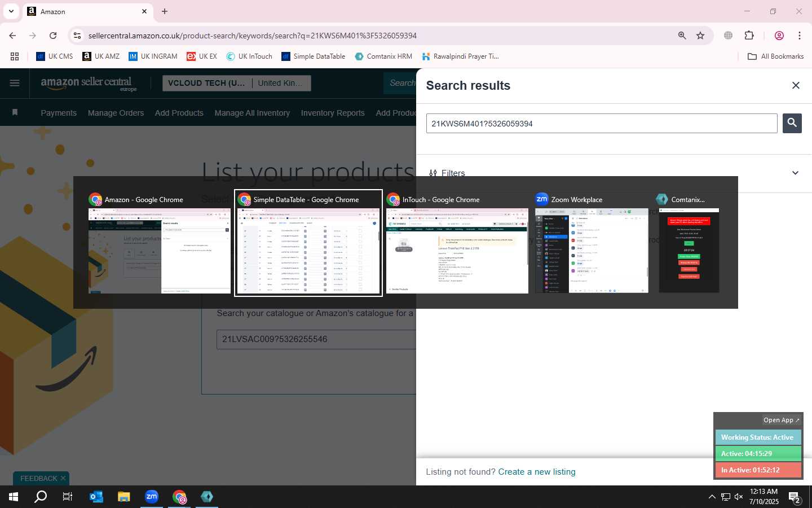812x508 pixels.
Task: Click the bookmark flag icon in Seller Central nav
Action: [x=15, y=113]
